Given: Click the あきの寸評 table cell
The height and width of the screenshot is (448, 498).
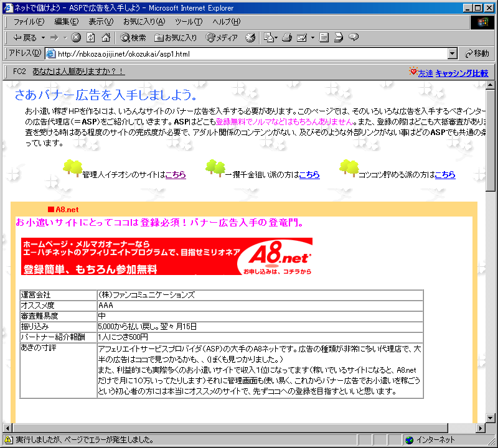Looking at the screenshot, I should pos(59,370).
